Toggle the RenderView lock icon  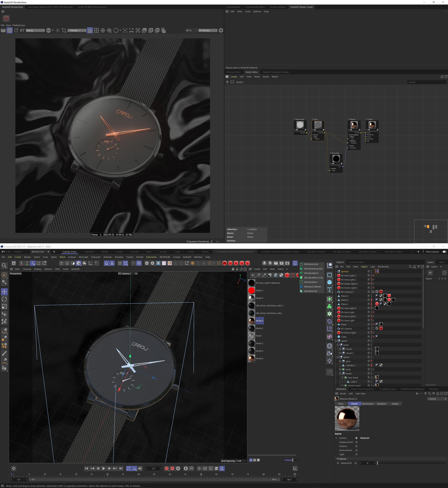(90, 30)
